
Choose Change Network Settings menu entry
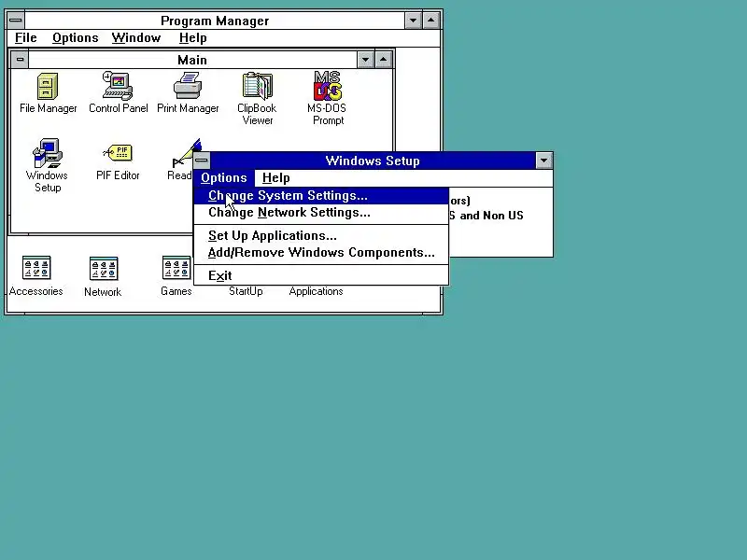(x=321, y=213)
